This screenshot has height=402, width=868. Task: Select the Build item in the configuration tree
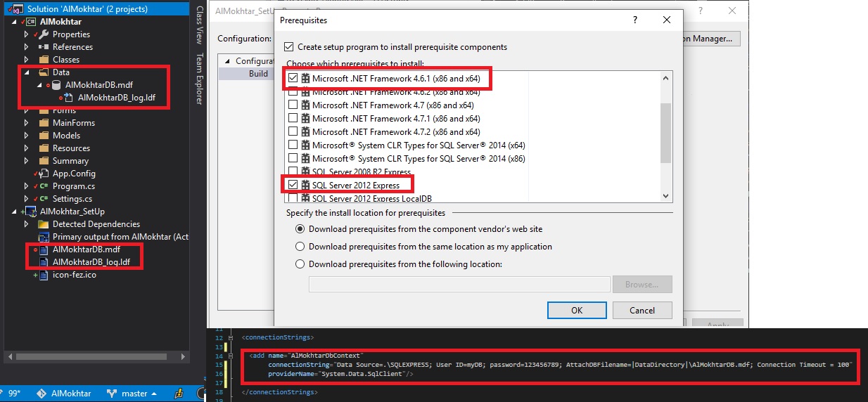coord(258,74)
